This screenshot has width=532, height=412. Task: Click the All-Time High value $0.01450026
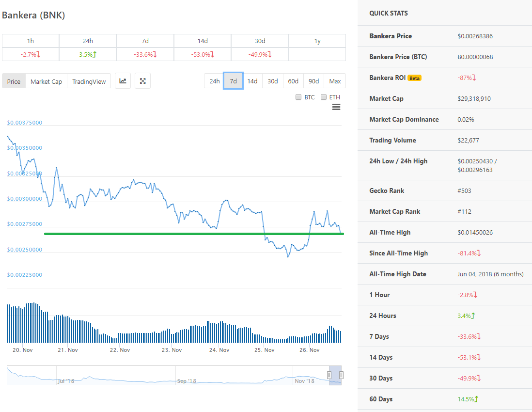(x=475, y=233)
